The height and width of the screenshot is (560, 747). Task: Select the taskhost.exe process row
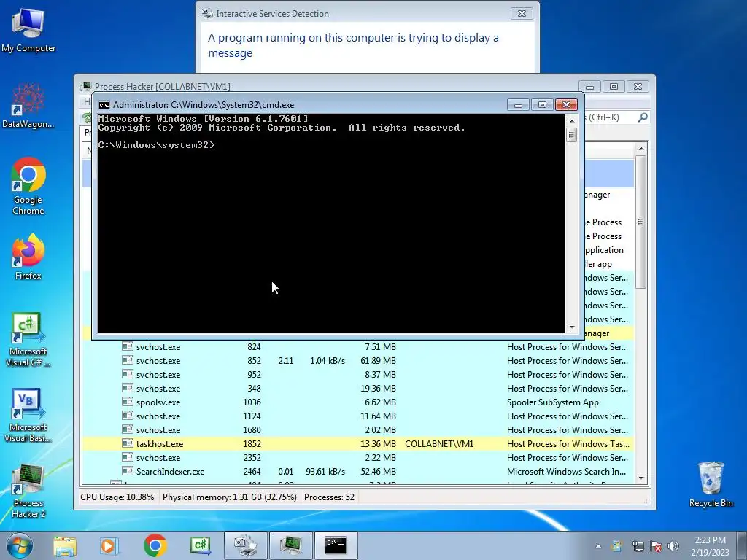(x=357, y=444)
